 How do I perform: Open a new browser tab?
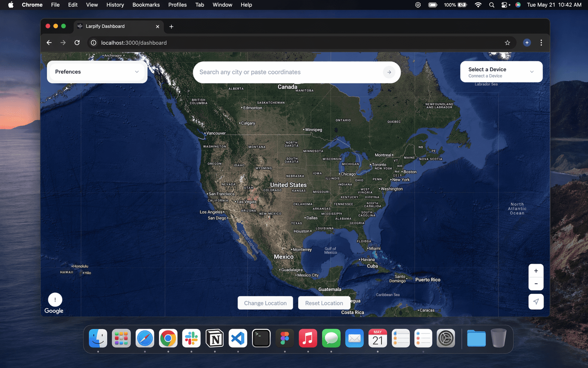[171, 26]
